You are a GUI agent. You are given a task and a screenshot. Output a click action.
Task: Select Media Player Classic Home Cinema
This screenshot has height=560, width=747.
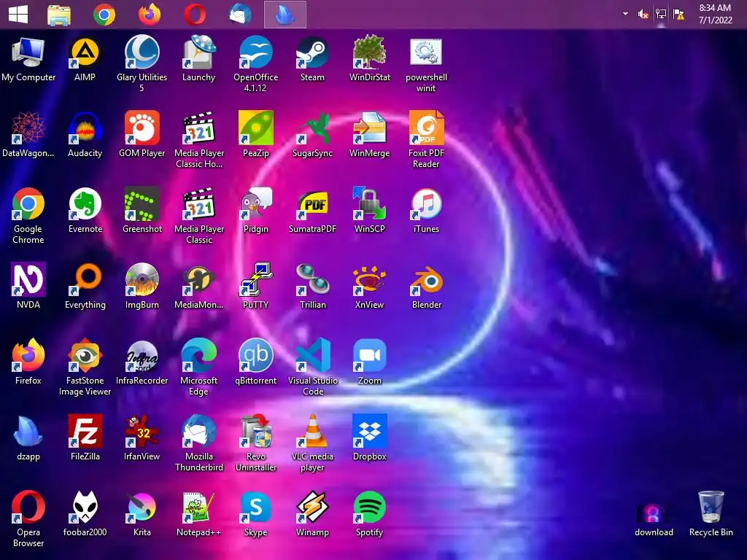pyautogui.click(x=198, y=128)
